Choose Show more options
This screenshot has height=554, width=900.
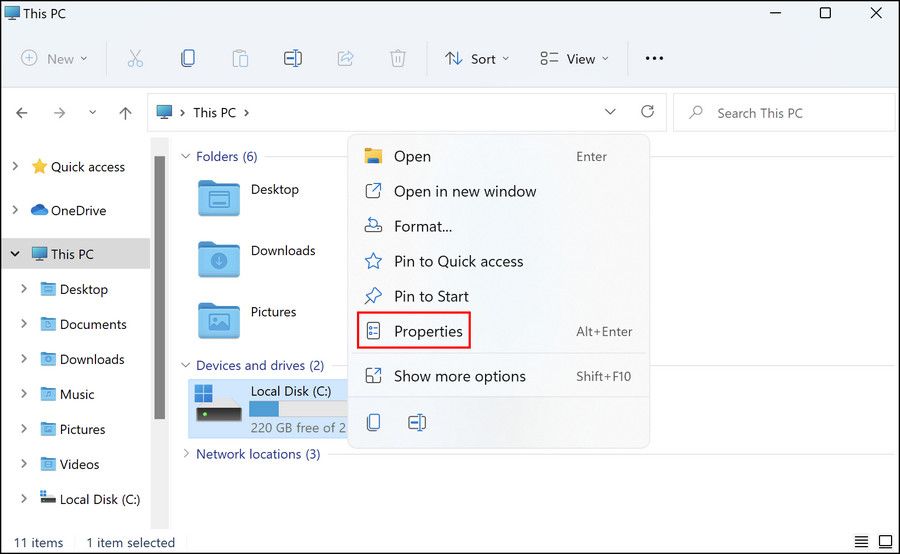(x=499, y=376)
